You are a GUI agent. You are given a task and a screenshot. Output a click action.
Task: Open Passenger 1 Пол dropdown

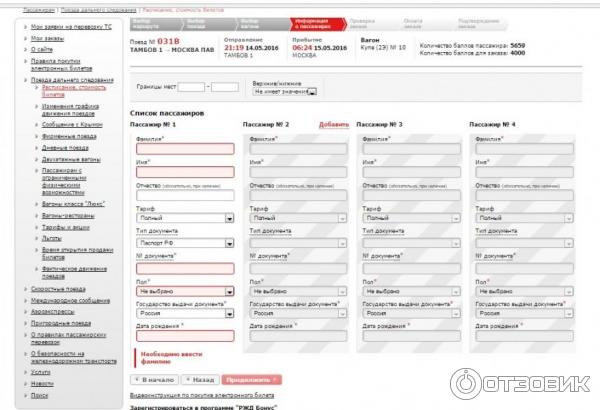coord(183,291)
